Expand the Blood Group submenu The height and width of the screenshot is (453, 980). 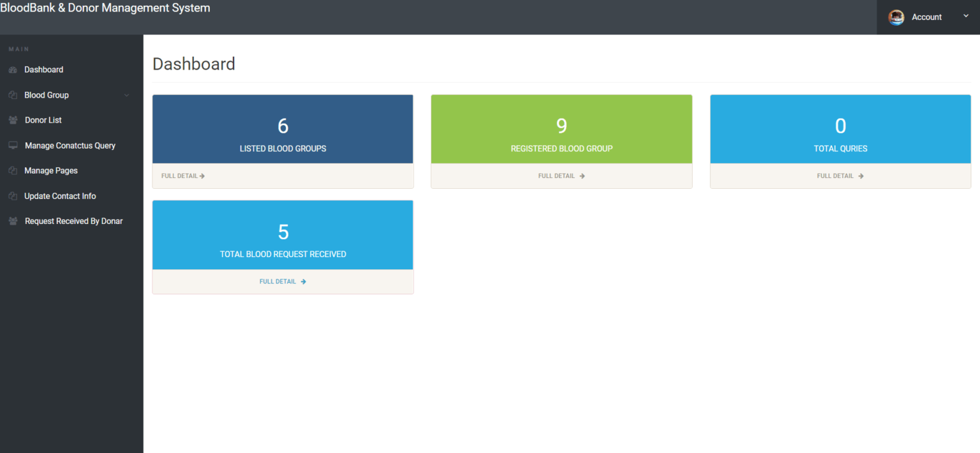[x=46, y=94]
